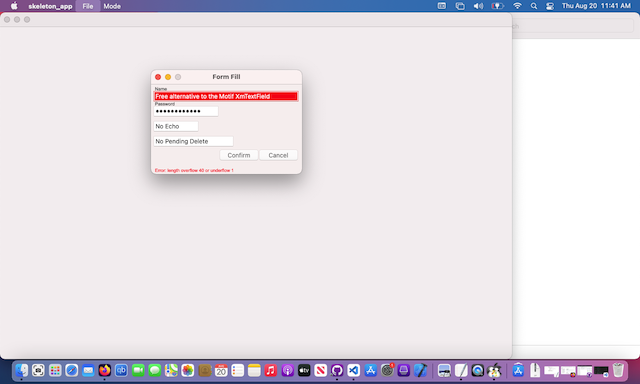The height and width of the screenshot is (384, 640).
Task: Open Notes from the Dock
Action: tap(254, 370)
